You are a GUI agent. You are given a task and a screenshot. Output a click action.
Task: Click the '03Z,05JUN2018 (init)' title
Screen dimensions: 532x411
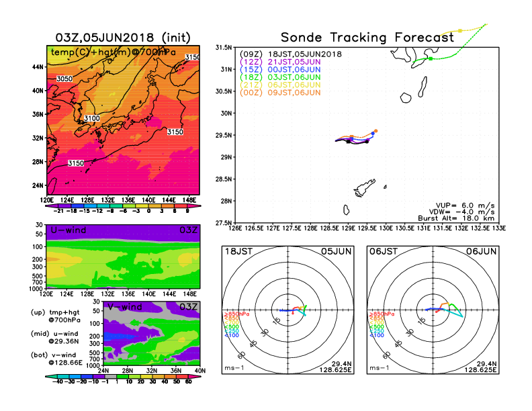coord(123,38)
